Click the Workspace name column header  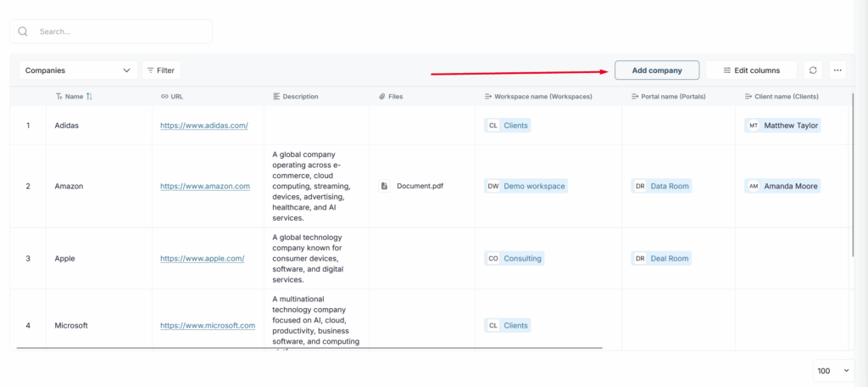[x=542, y=97]
